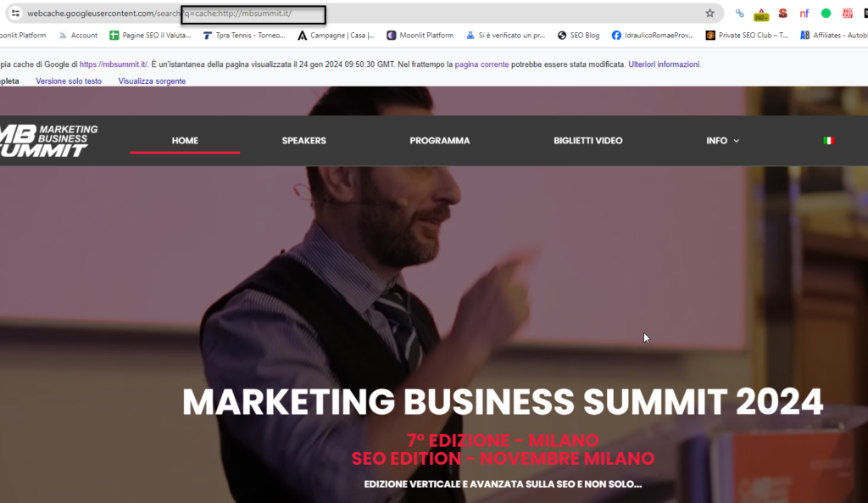Open IdraulicoRomaeProv Facebook bookmark
The width and height of the screenshot is (868, 503).
653,35
